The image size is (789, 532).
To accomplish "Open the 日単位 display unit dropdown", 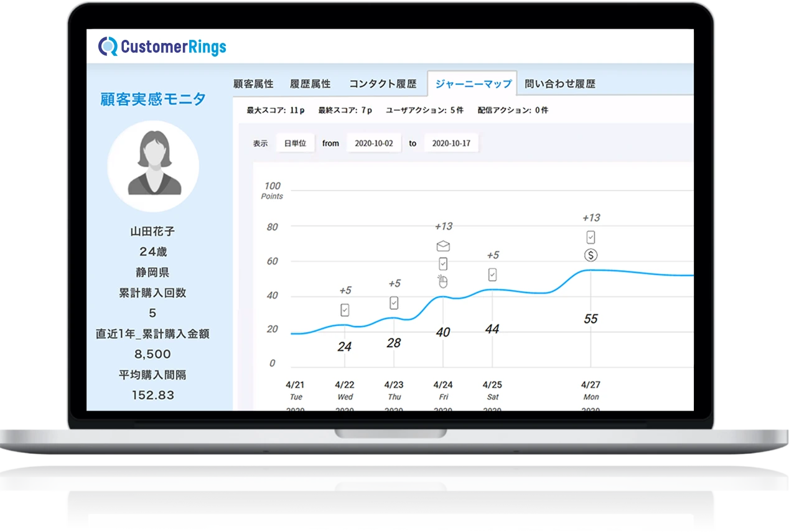I will 295,143.
